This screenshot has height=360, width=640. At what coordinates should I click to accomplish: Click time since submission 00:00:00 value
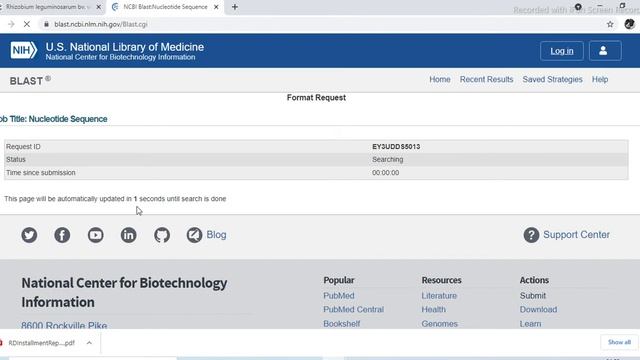[x=385, y=173]
